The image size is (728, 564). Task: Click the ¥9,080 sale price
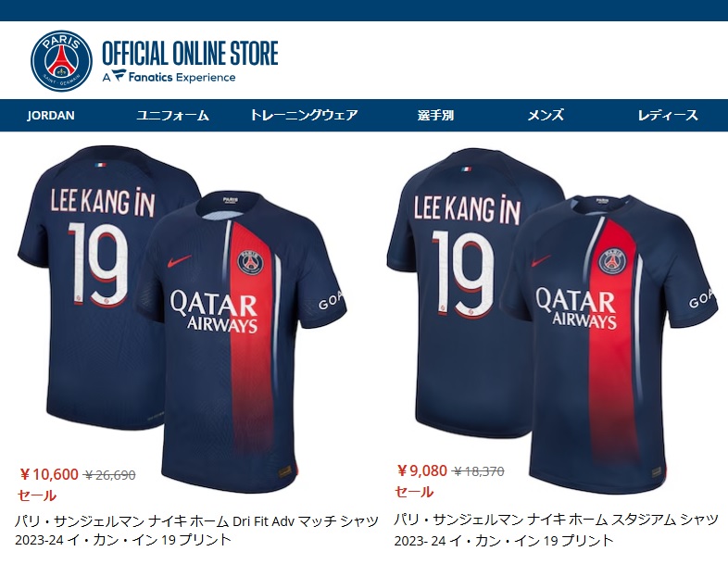[x=421, y=470]
